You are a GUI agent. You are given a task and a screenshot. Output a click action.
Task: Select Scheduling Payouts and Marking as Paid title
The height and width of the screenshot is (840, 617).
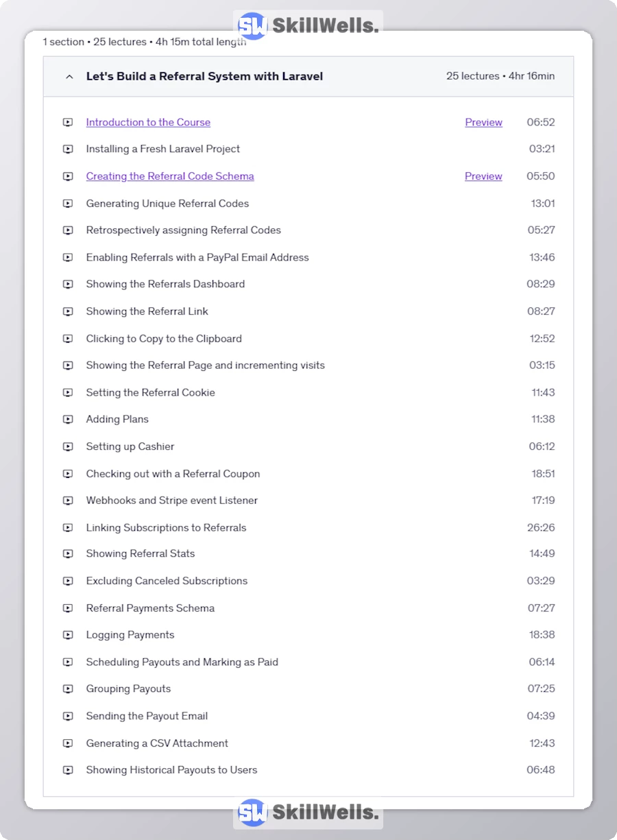click(182, 662)
